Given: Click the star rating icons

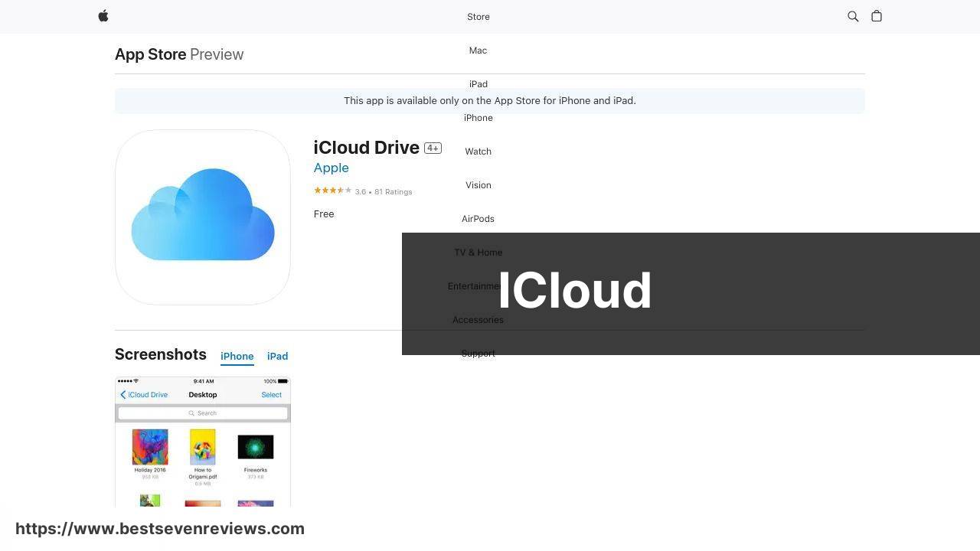Looking at the screenshot, I should tap(332, 191).
